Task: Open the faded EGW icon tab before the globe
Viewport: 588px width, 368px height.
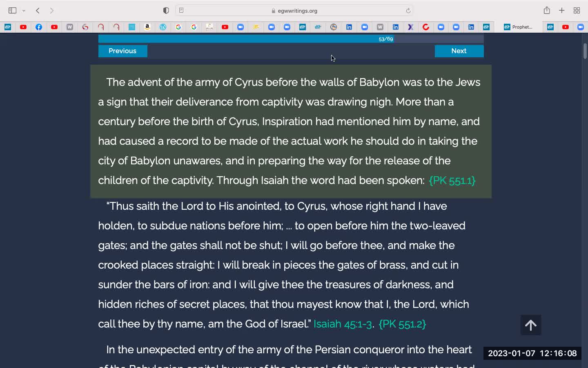Action: point(318,27)
